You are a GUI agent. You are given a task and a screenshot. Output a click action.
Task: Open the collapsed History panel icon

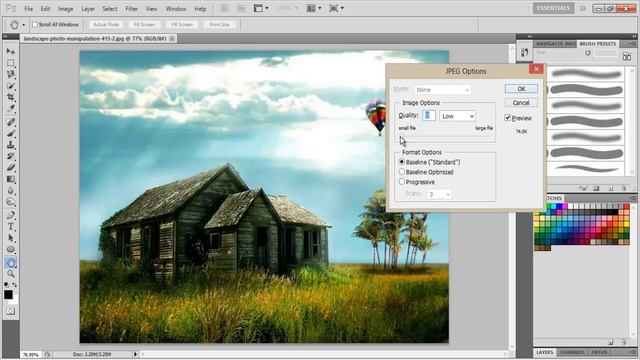click(x=524, y=52)
